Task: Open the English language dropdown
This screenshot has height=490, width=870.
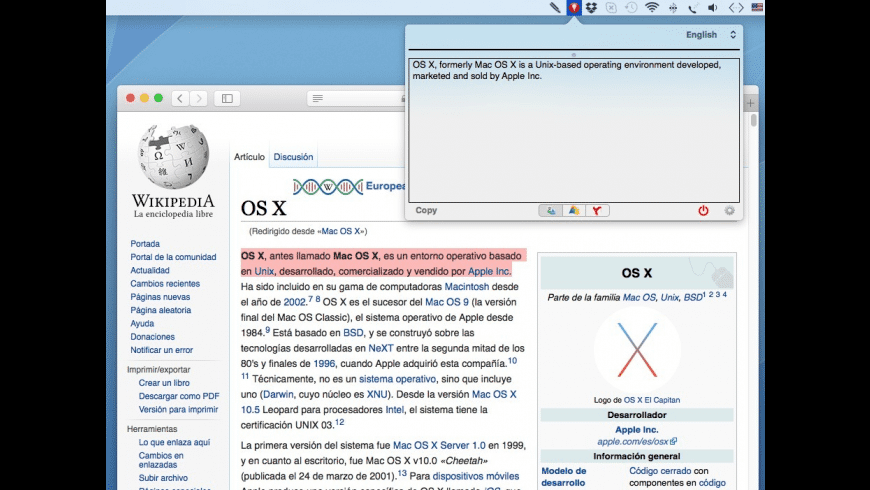Action: pos(711,34)
